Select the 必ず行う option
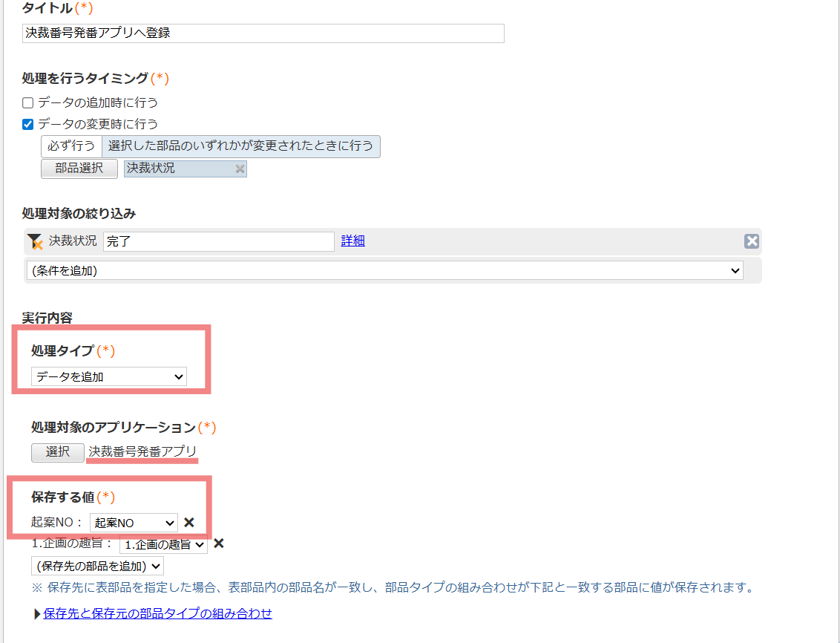 (x=70, y=146)
